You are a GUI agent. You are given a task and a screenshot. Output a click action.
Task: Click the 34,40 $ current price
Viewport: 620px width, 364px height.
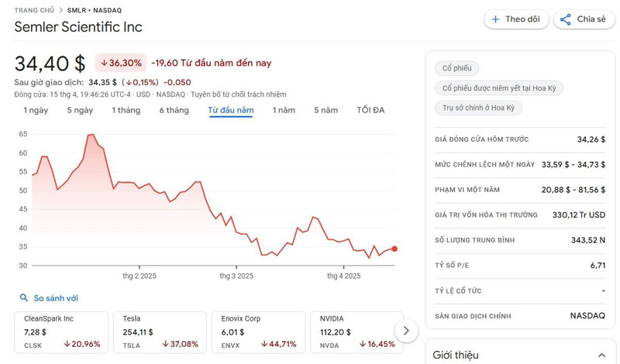[x=50, y=64]
